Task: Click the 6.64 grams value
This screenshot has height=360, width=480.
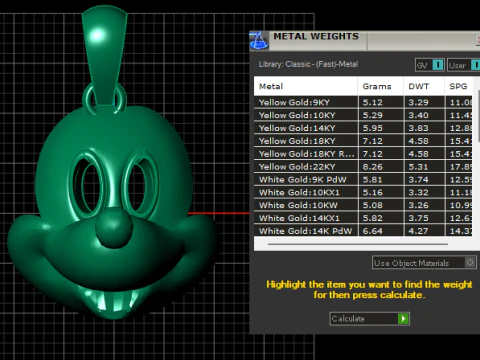Action: [x=373, y=231]
